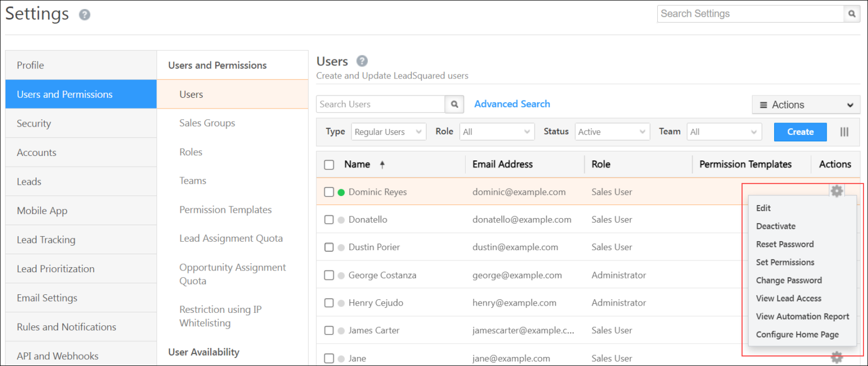
Task: Click the help icon next to Users heading
Action: click(362, 61)
